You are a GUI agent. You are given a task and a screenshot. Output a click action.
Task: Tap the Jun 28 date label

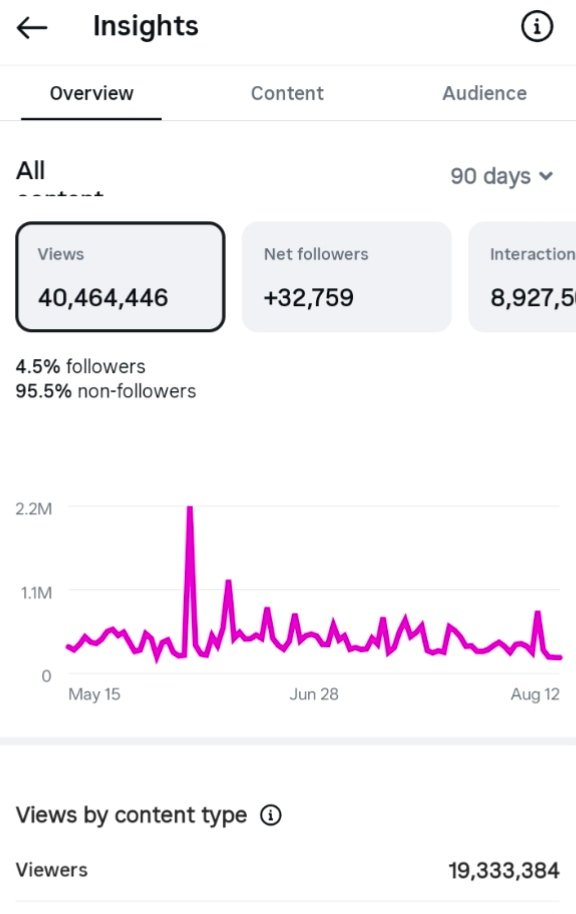click(x=314, y=694)
